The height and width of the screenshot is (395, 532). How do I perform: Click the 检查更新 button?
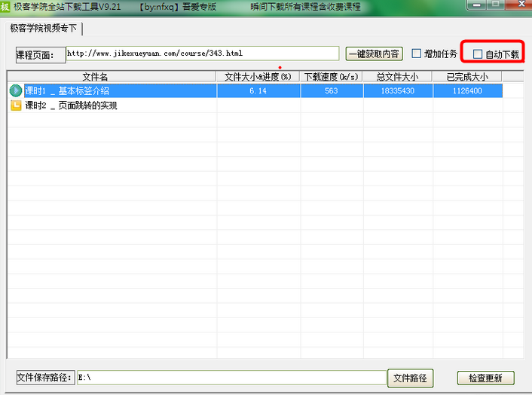click(x=485, y=378)
